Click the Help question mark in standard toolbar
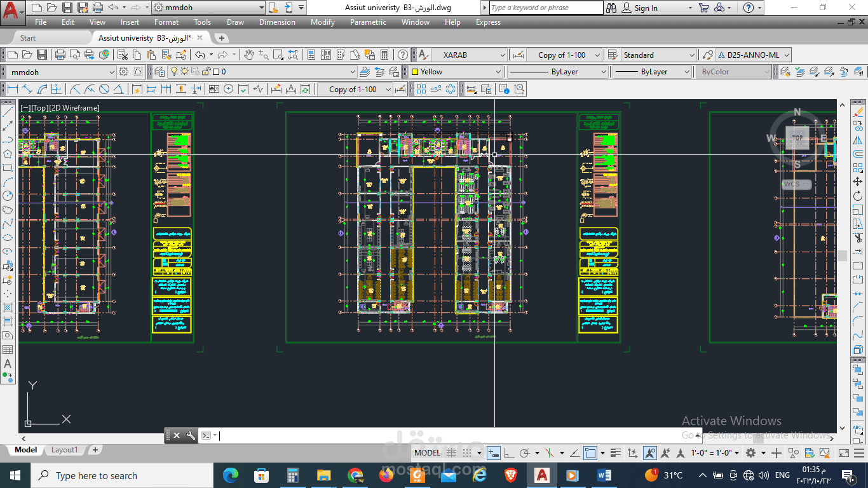 pos(403,55)
